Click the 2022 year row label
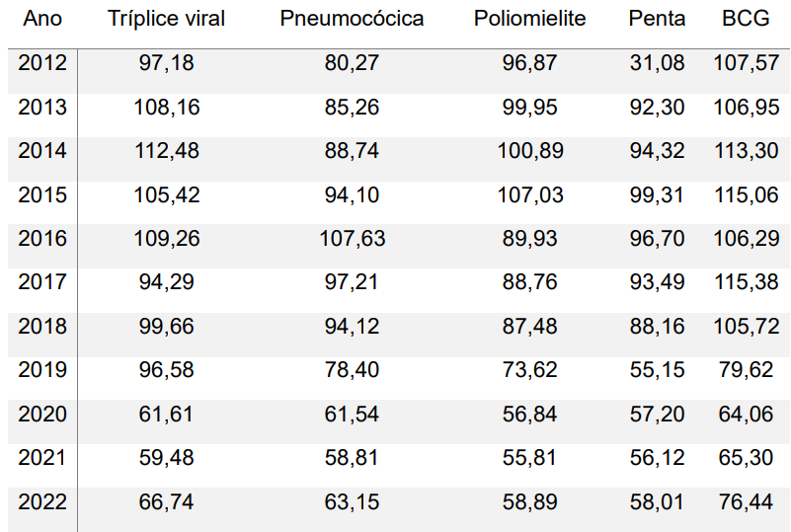The width and height of the screenshot is (791, 532). pyautogui.click(x=42, y=502)
